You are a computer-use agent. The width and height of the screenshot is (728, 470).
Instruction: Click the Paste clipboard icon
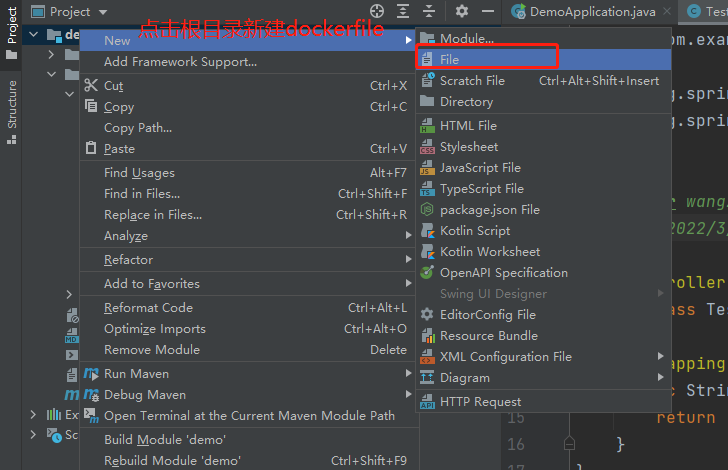[x=91, y=148]
